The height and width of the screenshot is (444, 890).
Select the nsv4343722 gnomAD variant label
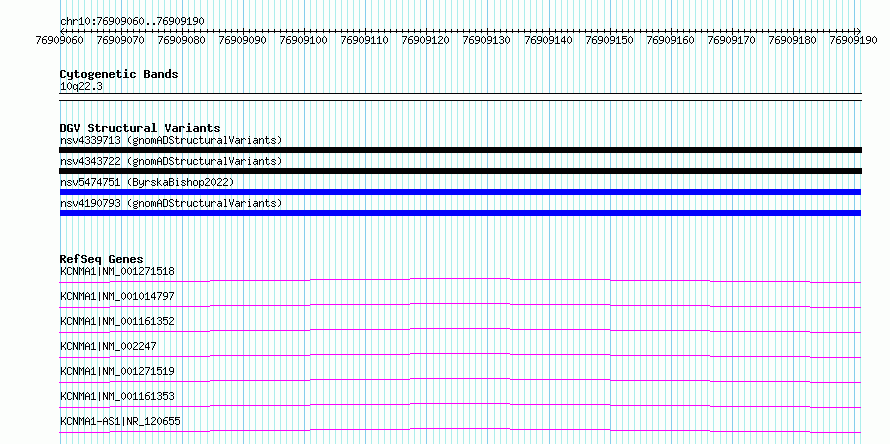(171, 161)
